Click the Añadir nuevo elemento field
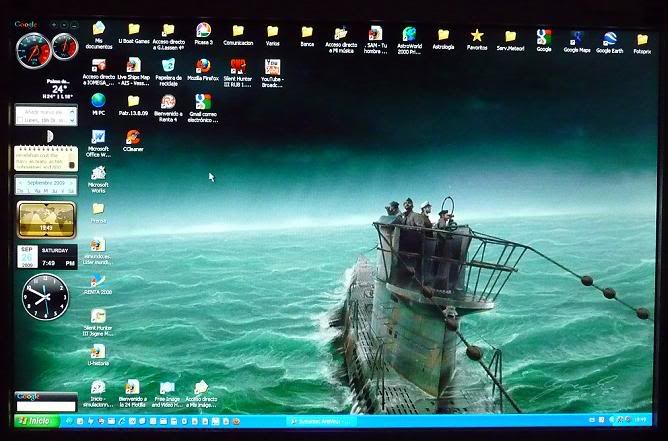This screenshot has width=668, height=441. pos(43,112)
